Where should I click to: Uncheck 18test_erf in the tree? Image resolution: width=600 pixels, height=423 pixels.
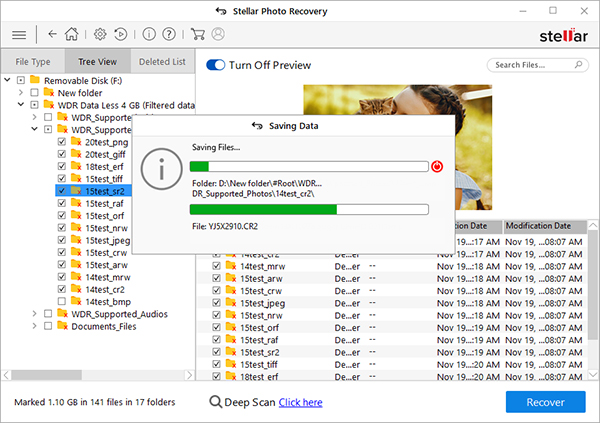click(62, 167)
